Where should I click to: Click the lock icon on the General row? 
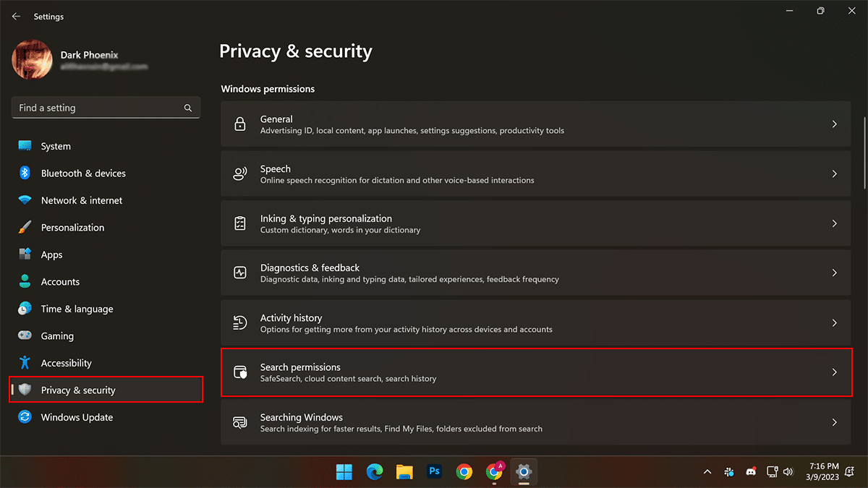point(240,124)
